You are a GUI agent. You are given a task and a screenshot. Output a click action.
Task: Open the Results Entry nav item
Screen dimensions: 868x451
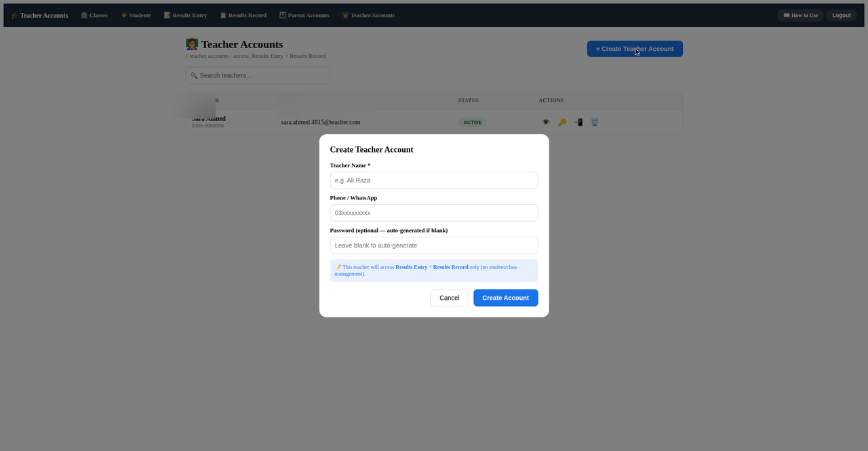[x=185, y=15]
